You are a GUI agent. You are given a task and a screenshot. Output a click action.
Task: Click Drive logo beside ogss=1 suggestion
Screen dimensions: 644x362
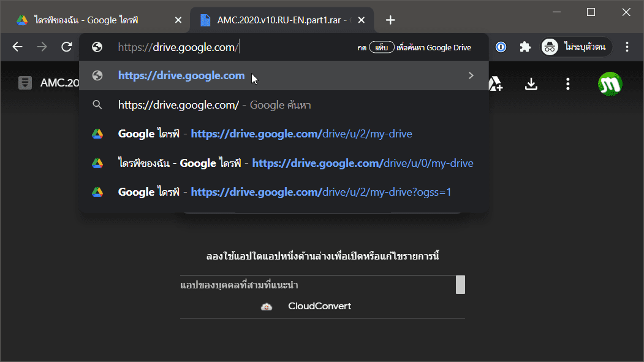[97, 192]
